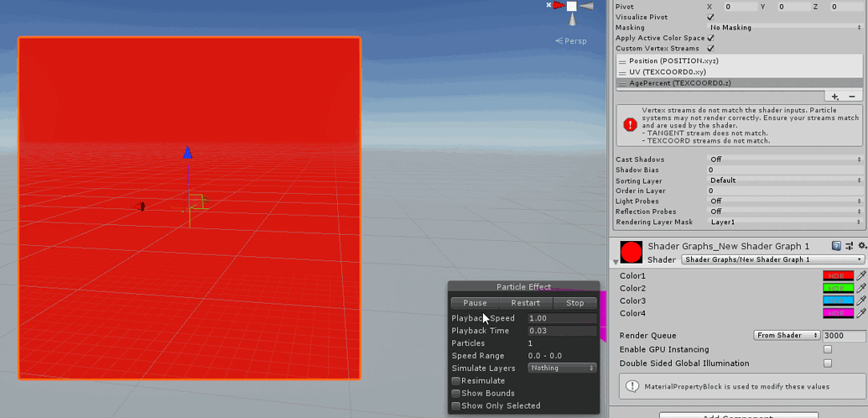868x418 pixels.
Task: Click the grey bottom cone of the scene gizmo
Action: (572, 19)
